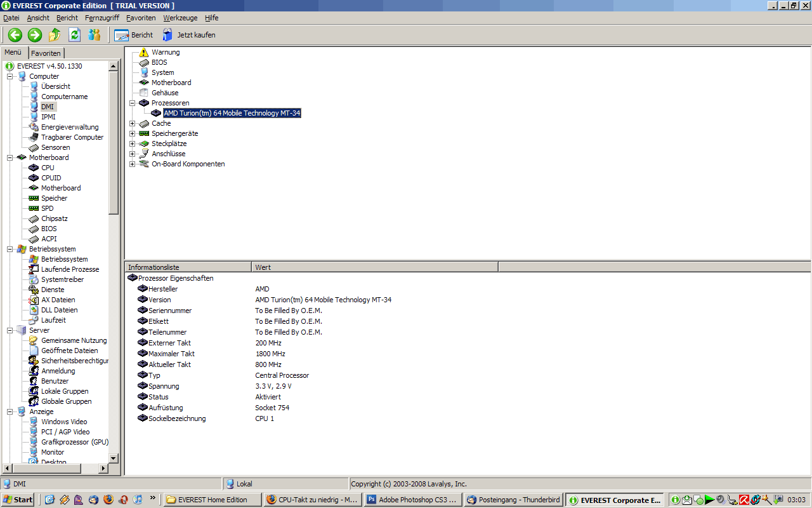812x508 pixels.
Task: Open the Sensoren page
Action: pyautogui.click(x=56, y=147)
